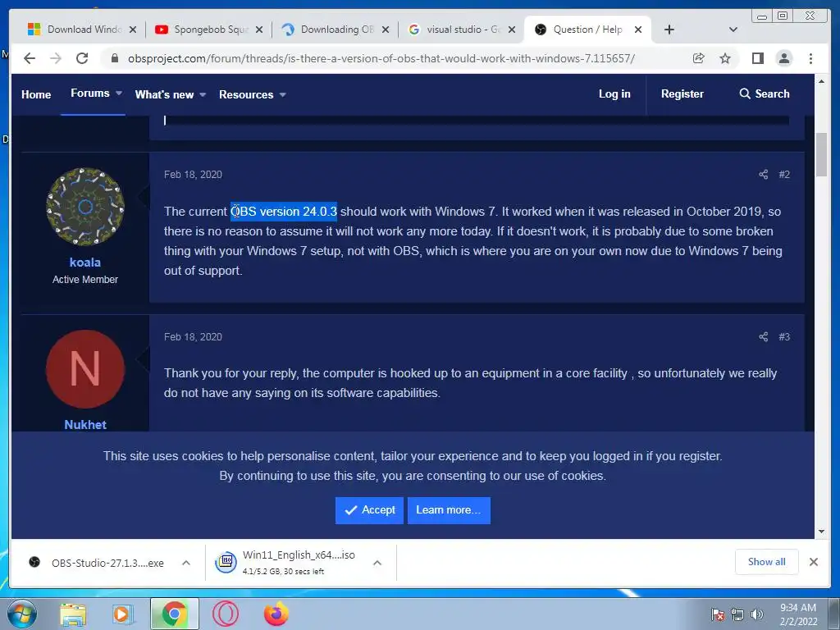Screen dimensions: 840x630
Task: Open permalink for post #3
Action: coord(784,337)
